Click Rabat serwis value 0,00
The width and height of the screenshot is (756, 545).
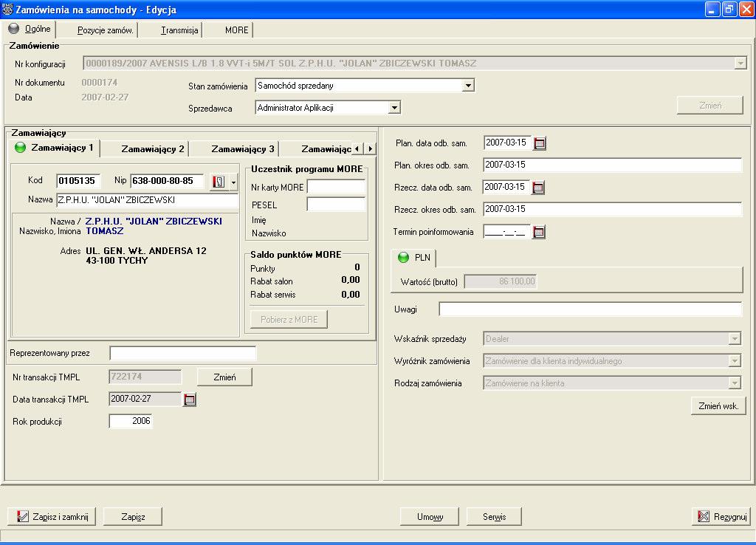[x=351, y=295]
